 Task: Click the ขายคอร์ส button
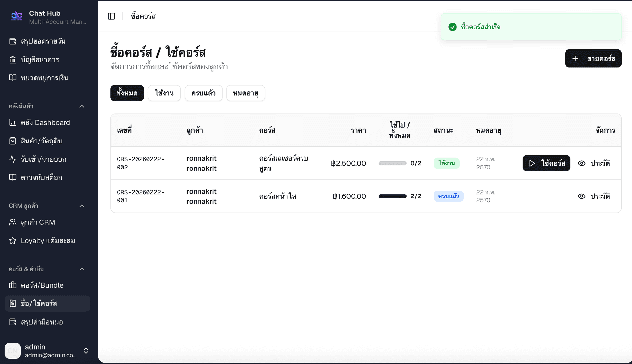[593, 59]
